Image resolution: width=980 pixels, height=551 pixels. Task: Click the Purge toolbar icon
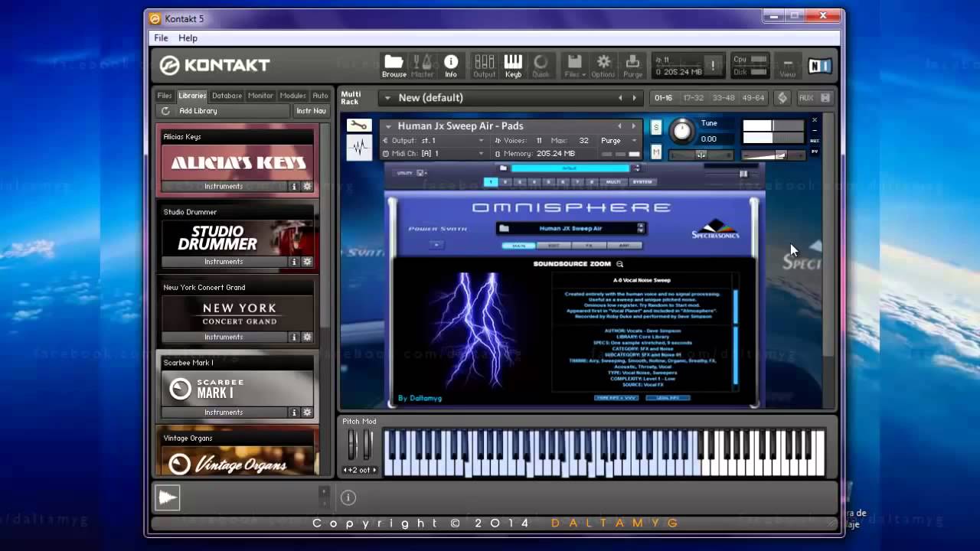point(632,66)
